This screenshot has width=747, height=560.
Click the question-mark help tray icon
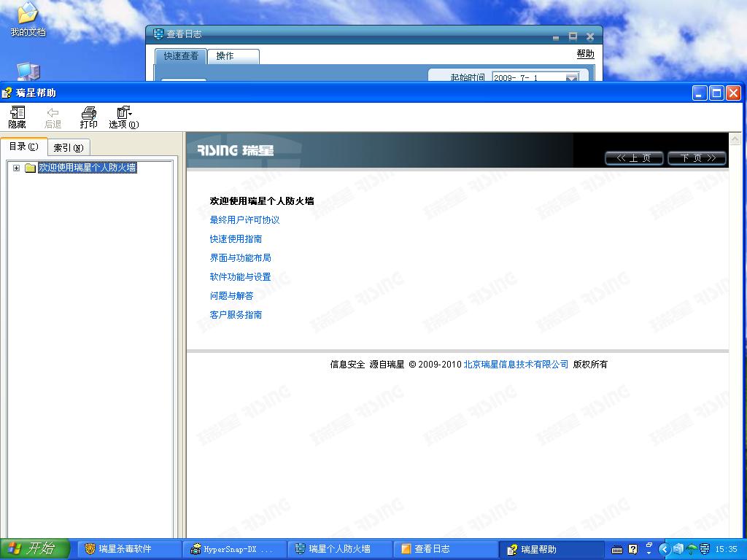pos(632,550)
